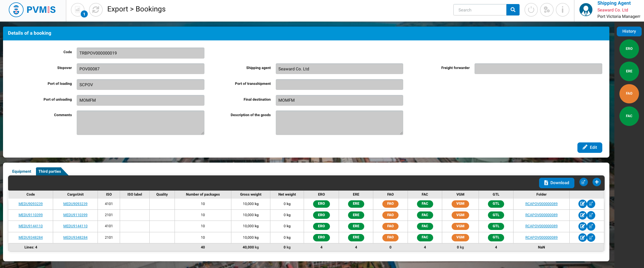
Task: Select the Equipment tab
Action: pos(22,171)
